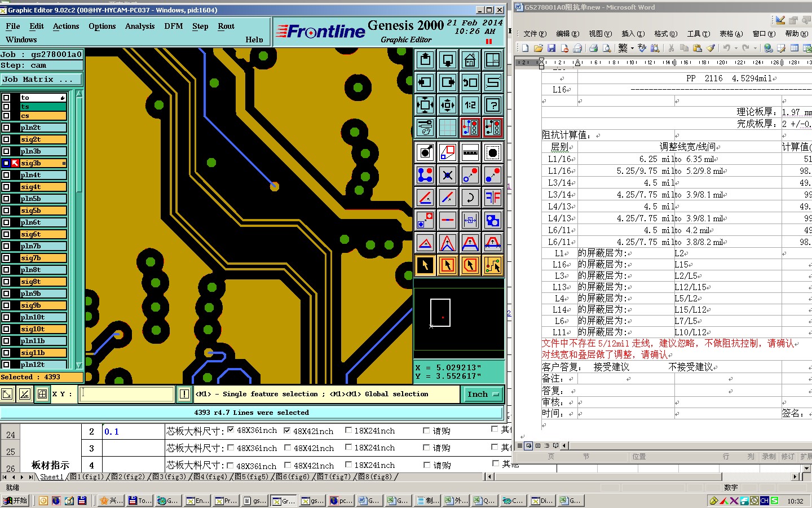812x508 pixels.
Task: Toggle visibility box for sig4t layer
Action: click(x=6, y=187)
